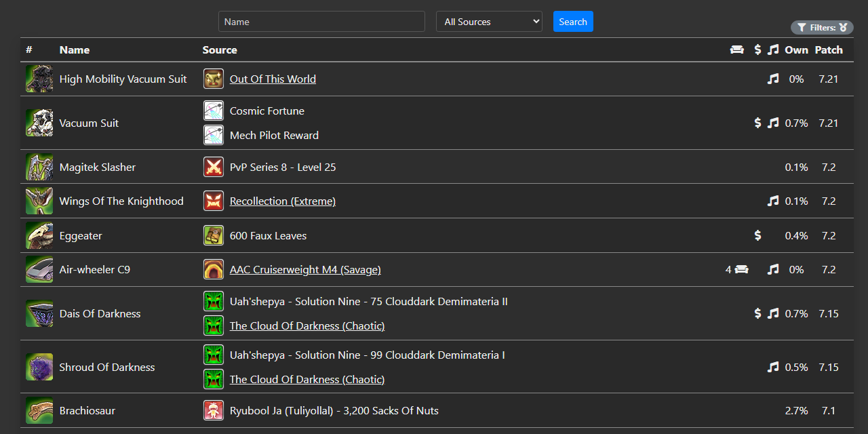
Task: Click the Shroud Of Darkness mount icon
Action: (x=39, y=367)
